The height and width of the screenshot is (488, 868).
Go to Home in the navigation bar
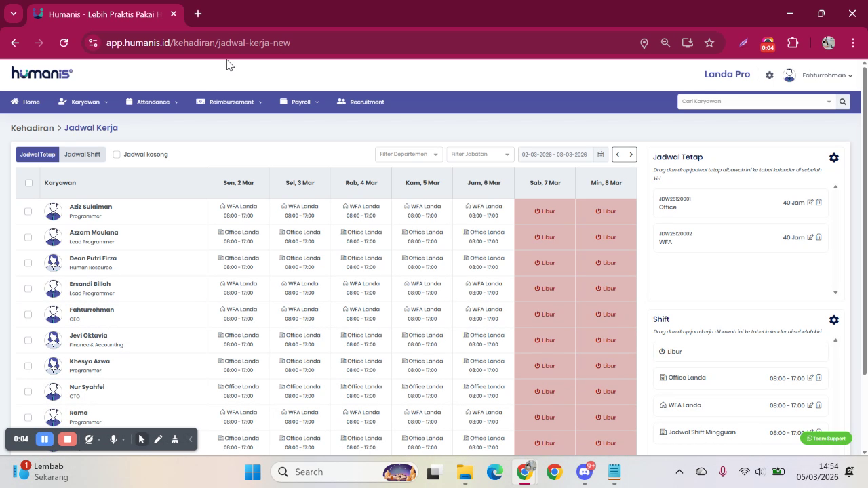[x=25, y=102]
